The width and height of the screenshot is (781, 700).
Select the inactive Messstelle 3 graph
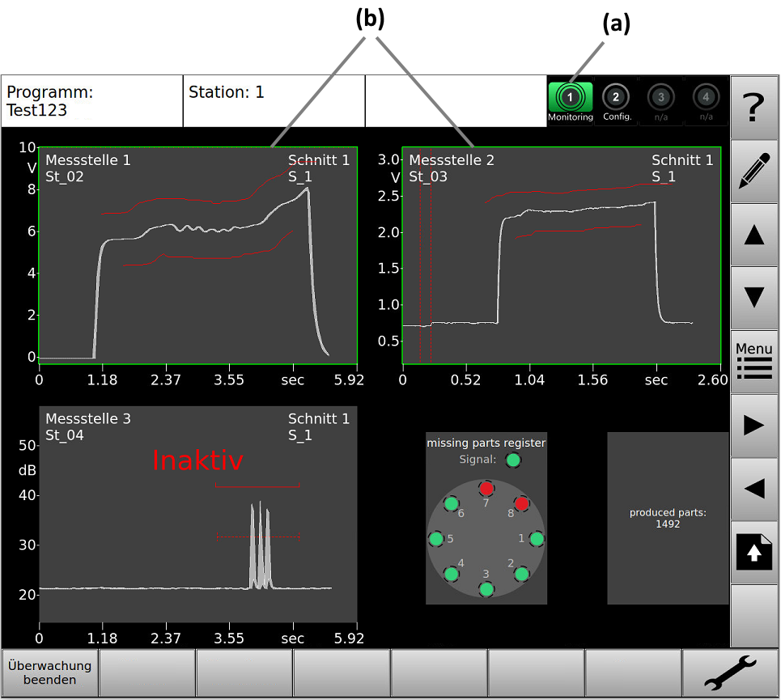(197, 514)
